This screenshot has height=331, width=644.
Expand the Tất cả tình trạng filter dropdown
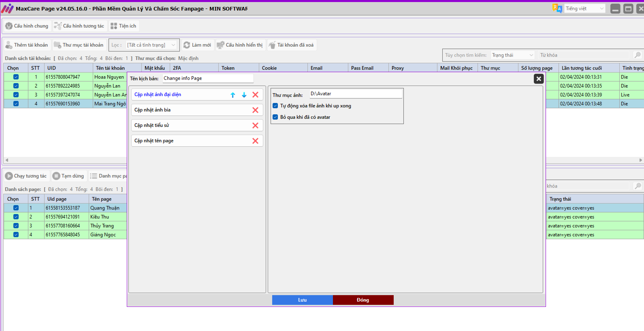click(x=173, y=45)
